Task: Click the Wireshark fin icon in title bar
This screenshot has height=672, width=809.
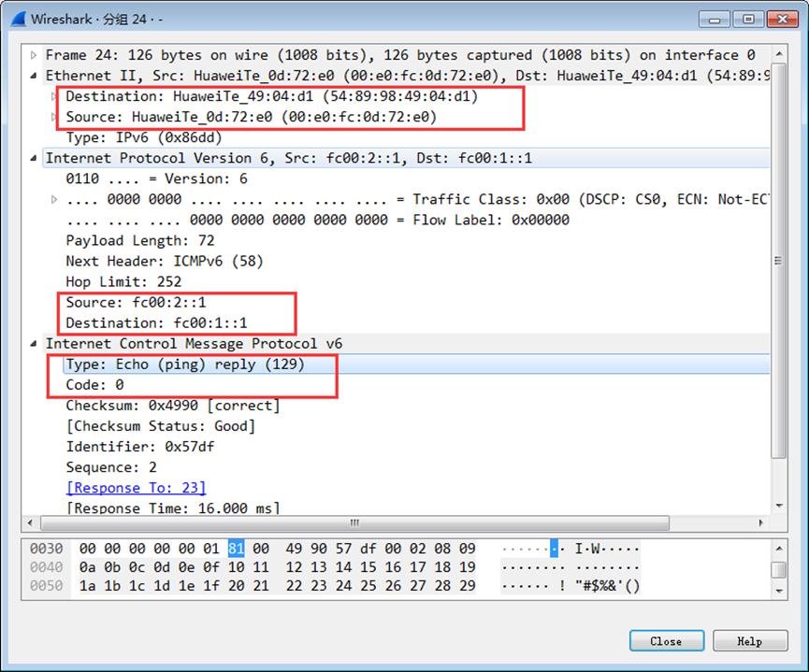Action: 18,19
